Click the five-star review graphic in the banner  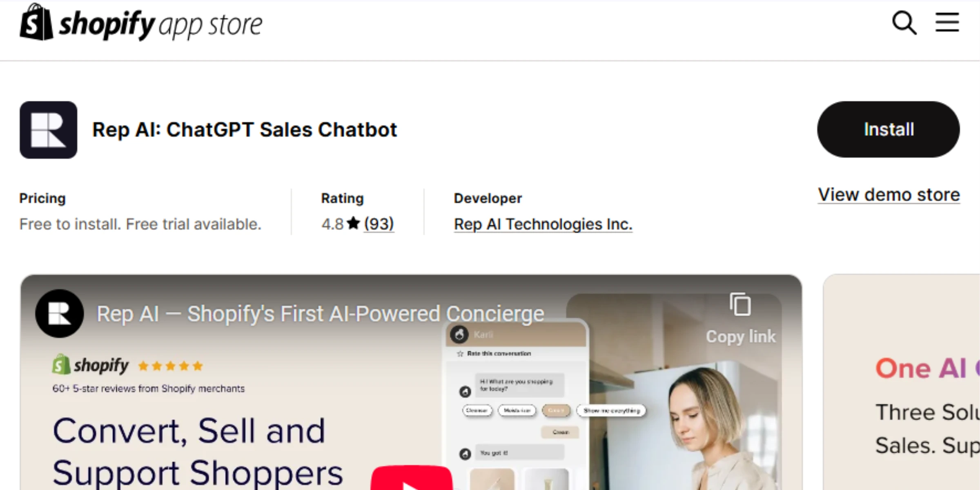[170, 366]
